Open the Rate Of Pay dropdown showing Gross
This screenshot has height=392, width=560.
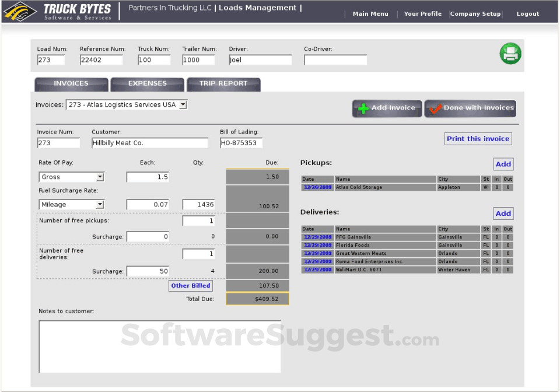[100, 176]
